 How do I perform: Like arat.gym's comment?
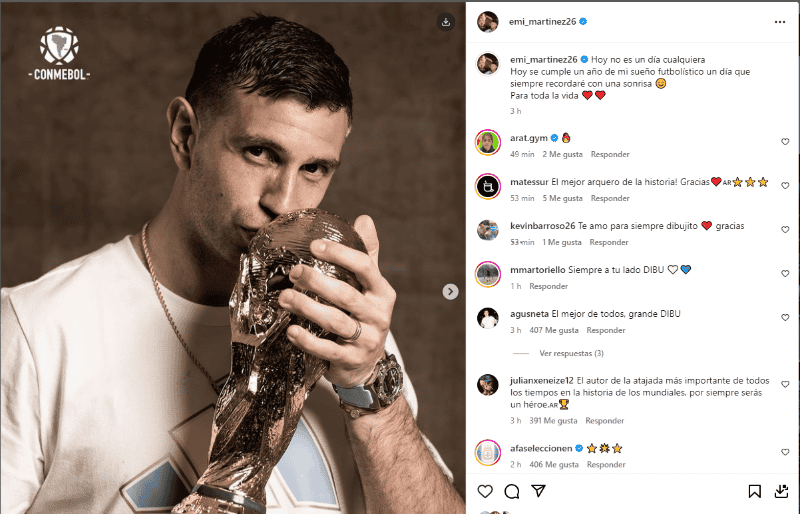click(785, 142)
